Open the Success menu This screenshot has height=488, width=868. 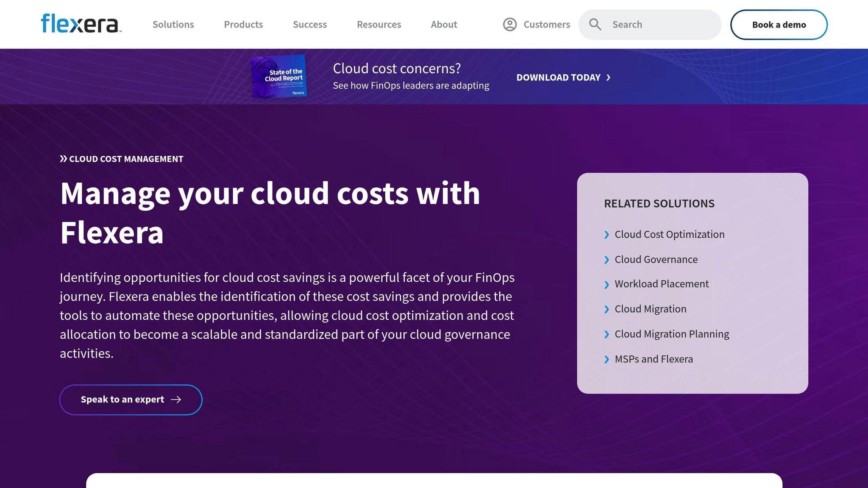coord(310,25)
